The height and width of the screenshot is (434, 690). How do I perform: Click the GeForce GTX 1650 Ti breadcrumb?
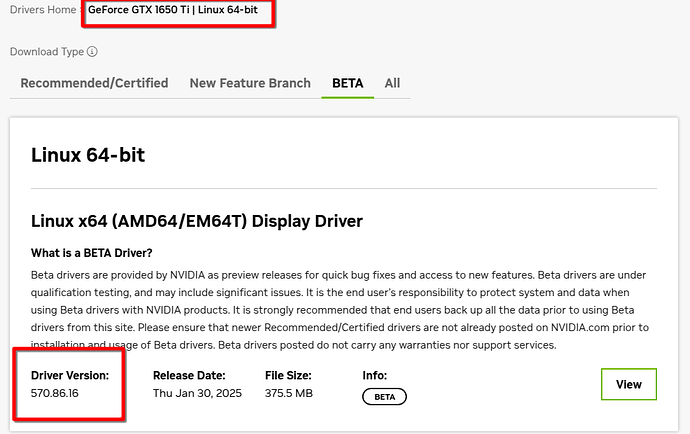(x=172, y=10)
